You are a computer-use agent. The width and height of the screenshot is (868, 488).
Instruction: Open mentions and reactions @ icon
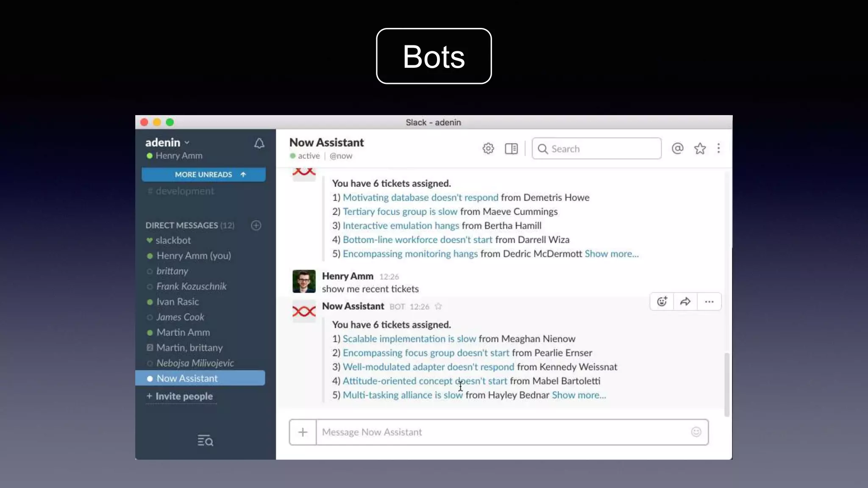click(x=677, y=148)
